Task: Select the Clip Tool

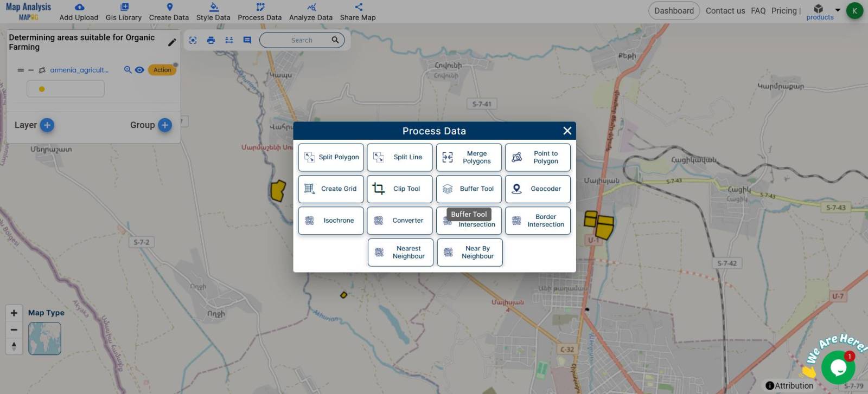Action: 400,189
